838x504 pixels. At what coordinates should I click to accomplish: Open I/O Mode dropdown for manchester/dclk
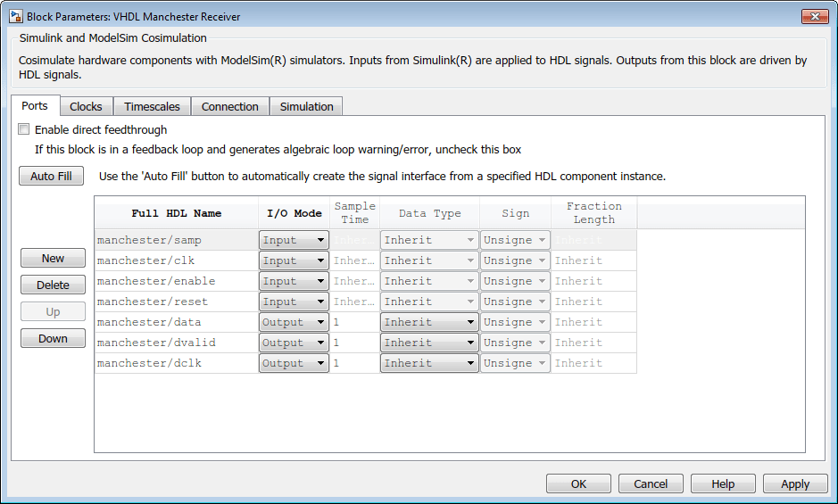click(x=294, y=363)
